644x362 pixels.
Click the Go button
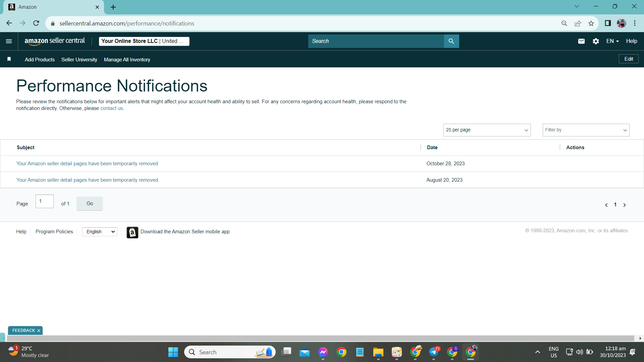(90, 203)
